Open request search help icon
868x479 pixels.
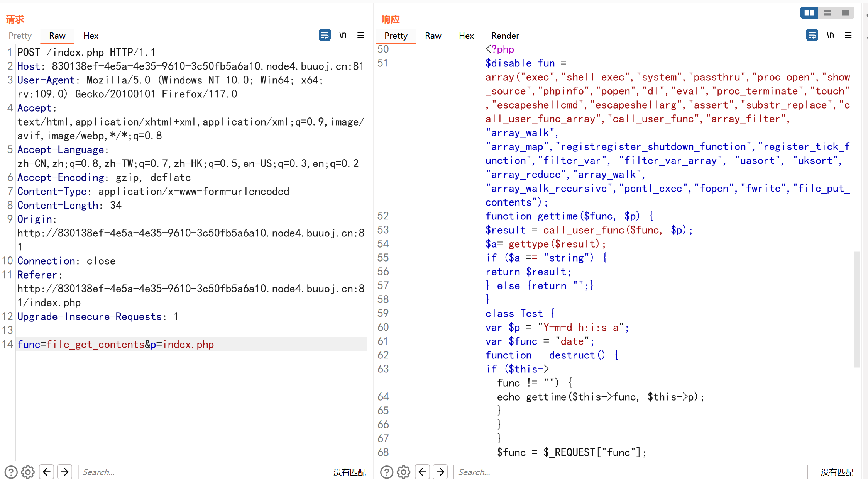click(x=11, y=472)
